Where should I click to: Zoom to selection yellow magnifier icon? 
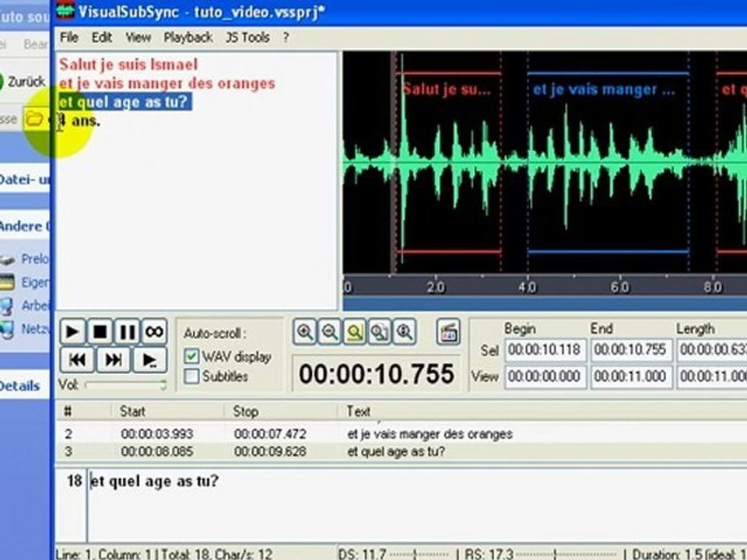(355, 332)
